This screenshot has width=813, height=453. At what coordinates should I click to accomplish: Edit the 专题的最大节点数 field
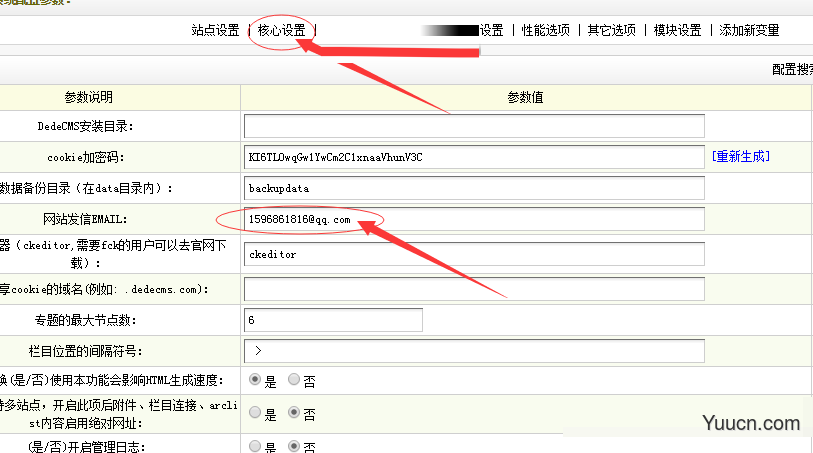tap(333, 320)
